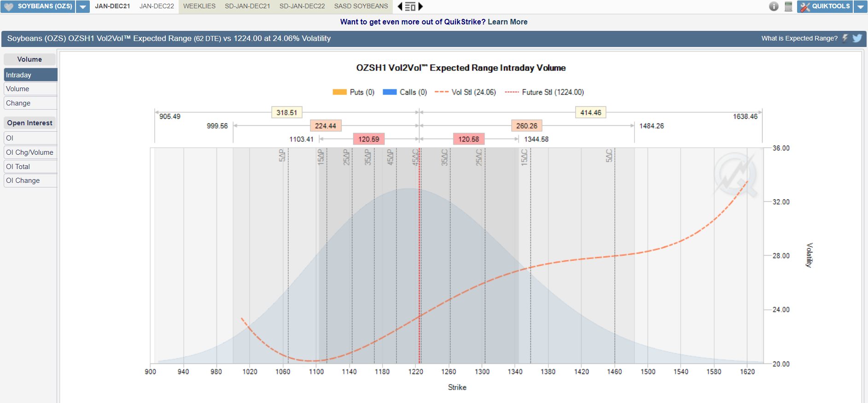Toggle the Vol Stl (24.06) legend line
The height and width of the screenshot is (403, 868).
(466, 92)
